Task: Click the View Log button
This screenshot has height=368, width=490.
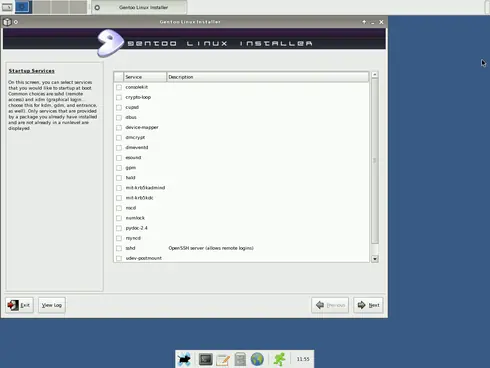Action: point(52,305)
